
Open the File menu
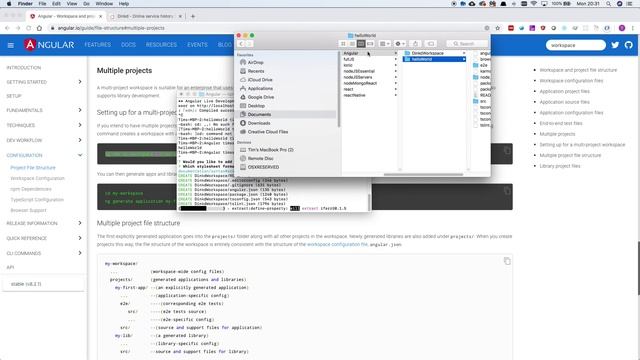pos(42,4)
